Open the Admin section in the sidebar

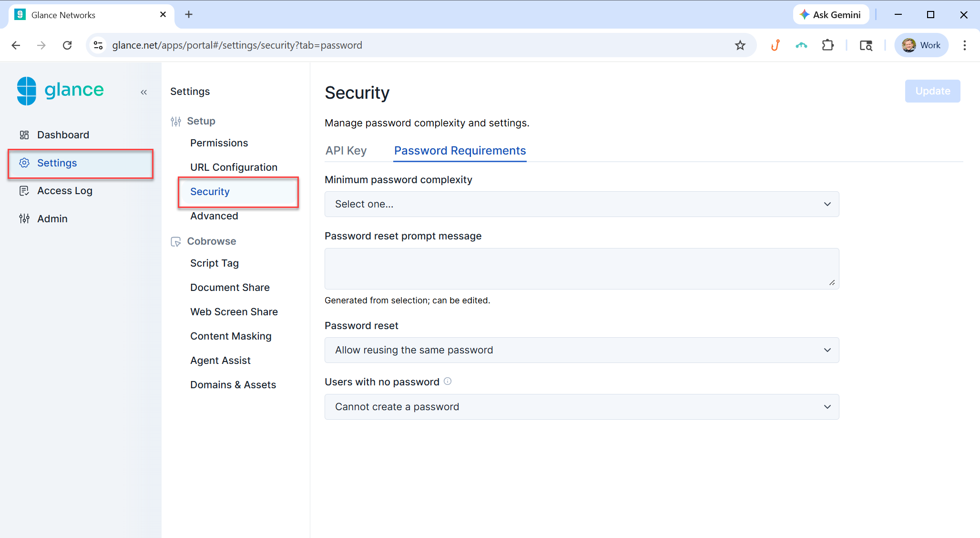(52, 219)
